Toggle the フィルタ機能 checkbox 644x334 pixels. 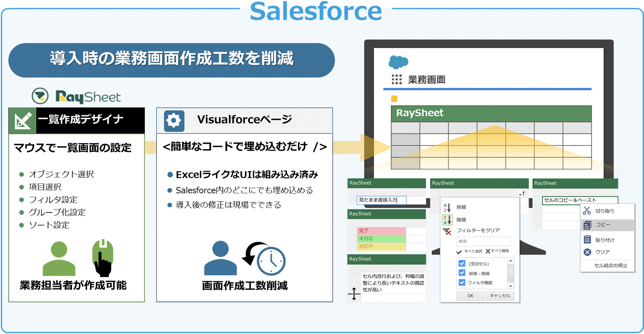462,283
